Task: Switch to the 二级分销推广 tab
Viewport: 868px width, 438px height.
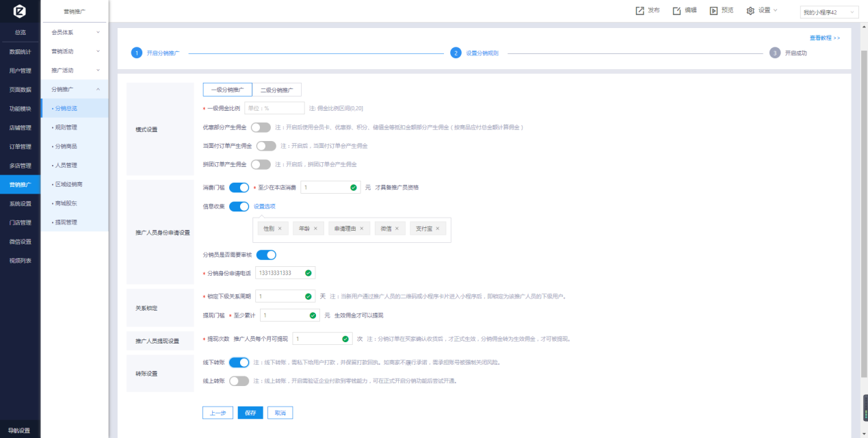Action: point(276,90)
